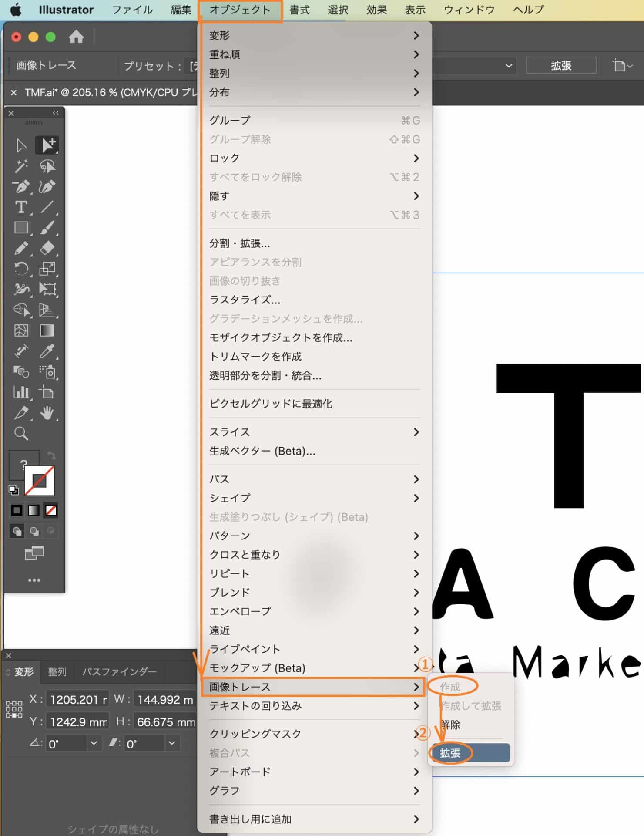The width and height of the screenshot is (644, 836).
Task: Select the Free Transform tool
Action: click(47, 289)
